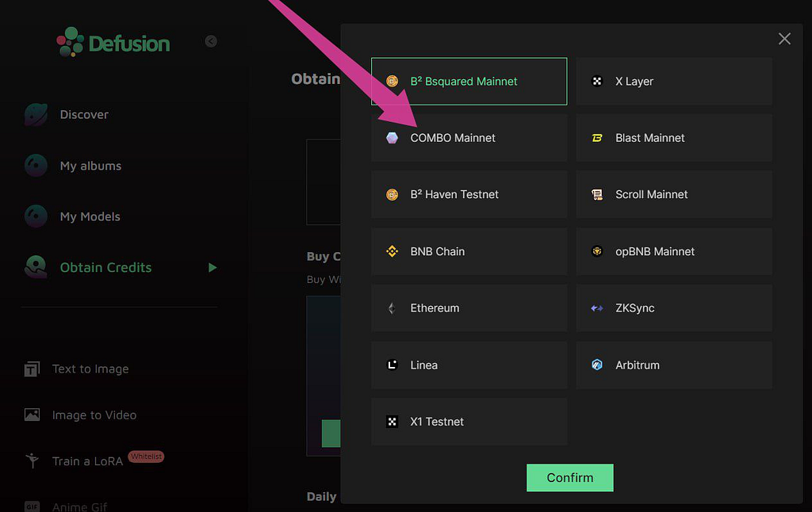This screenshot has height=512, width=812.
Task: Click the Scroll Mainnet scroll icon
Action: click(597, 195)
